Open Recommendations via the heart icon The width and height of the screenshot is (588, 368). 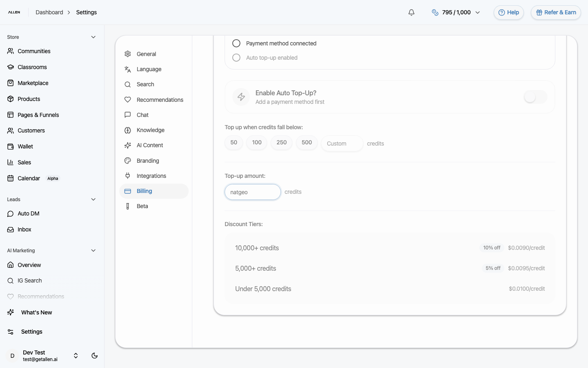[x=128, y=99]
